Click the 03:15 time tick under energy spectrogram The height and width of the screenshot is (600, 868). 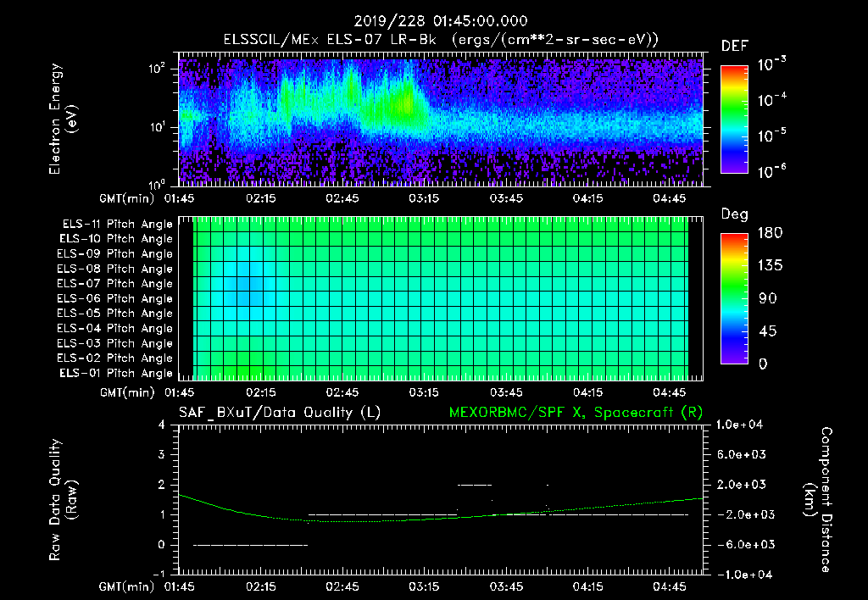(x=424, y=198)
